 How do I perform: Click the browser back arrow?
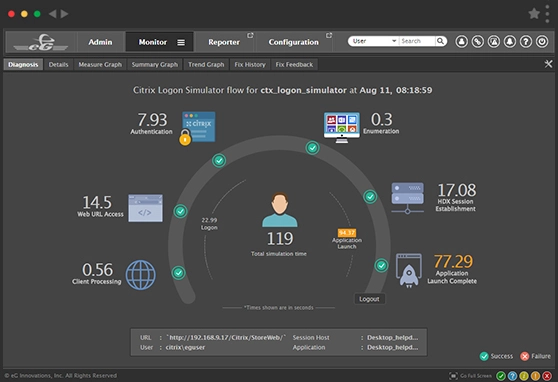coord(52,14)
